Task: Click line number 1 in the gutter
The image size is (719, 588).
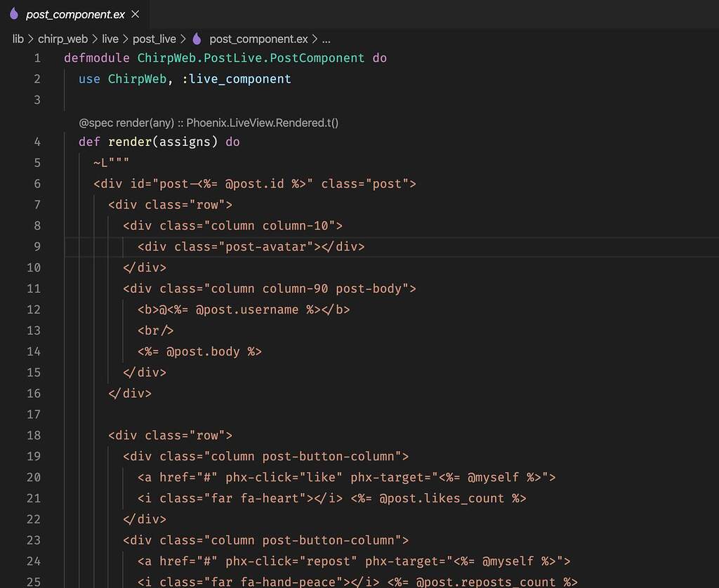Action: tap(37, 58)
